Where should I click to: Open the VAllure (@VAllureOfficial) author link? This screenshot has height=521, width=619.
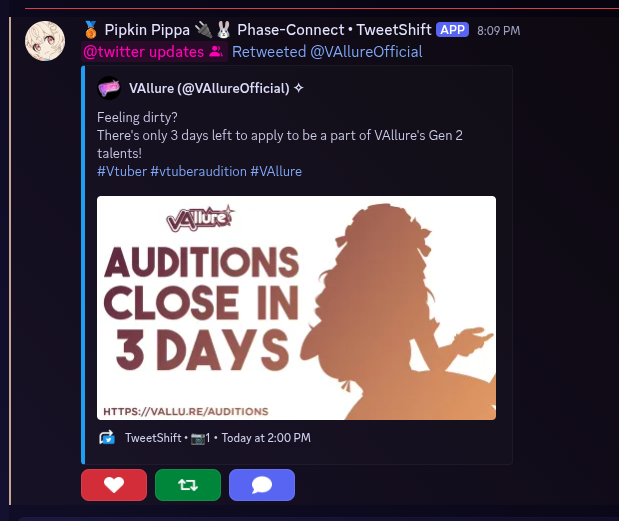click(x=209, y=88)
